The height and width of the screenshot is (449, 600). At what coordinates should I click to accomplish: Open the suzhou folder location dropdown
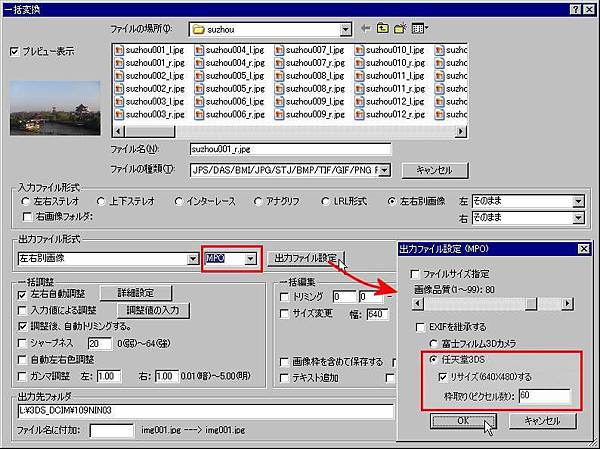click(x=345, y=29)
